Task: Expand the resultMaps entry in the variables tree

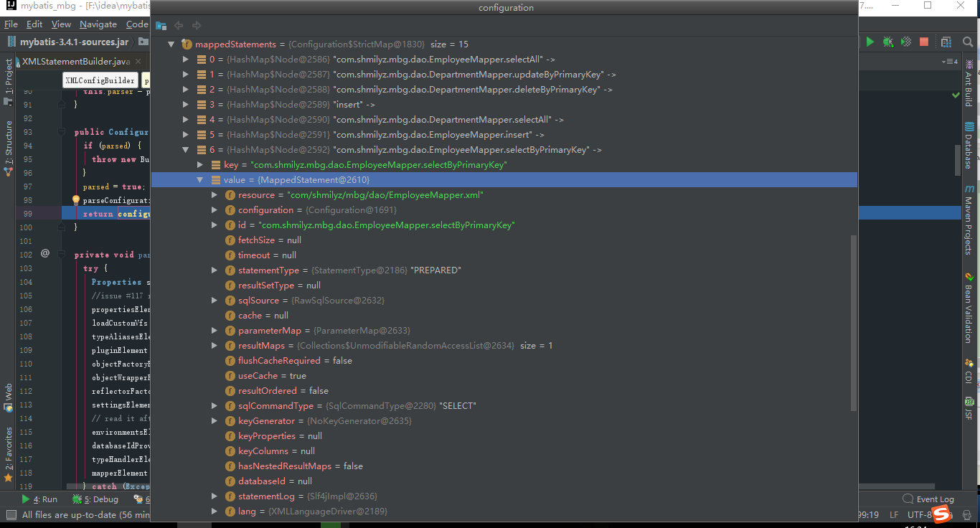Action: tap(214, 345)
